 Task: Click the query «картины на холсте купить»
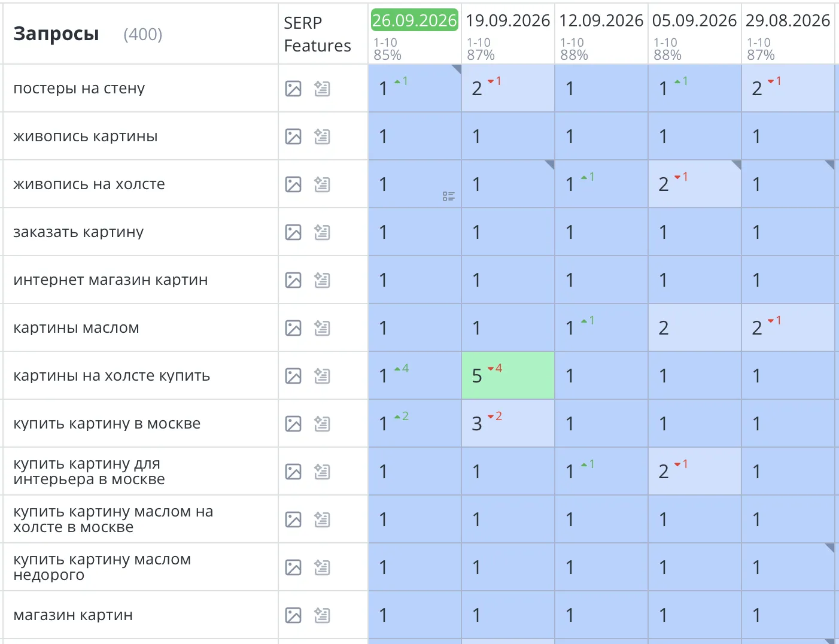tap(112, 376)
